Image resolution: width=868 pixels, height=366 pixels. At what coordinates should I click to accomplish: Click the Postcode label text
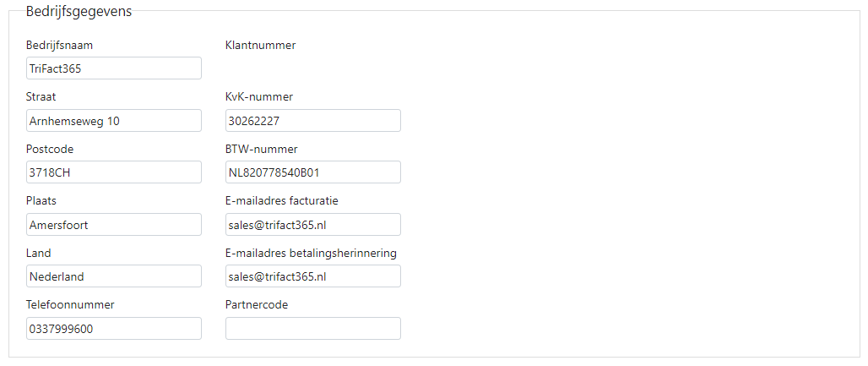50,149
